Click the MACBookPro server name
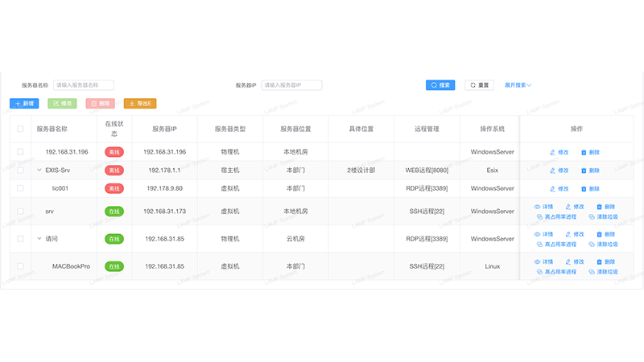Viewport: 644px width, 362px height. click(x=71, y=266)
